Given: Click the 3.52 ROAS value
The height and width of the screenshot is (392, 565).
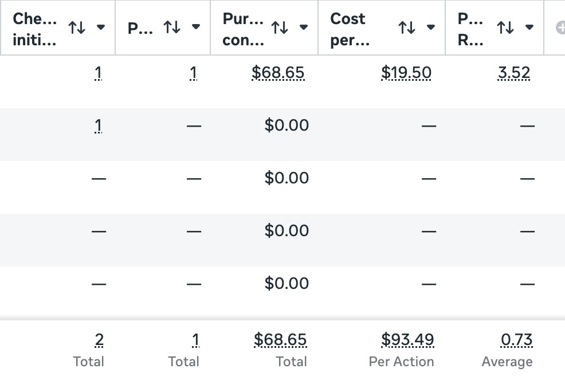Looking at the screenshot, I should [x=514, y=73].
